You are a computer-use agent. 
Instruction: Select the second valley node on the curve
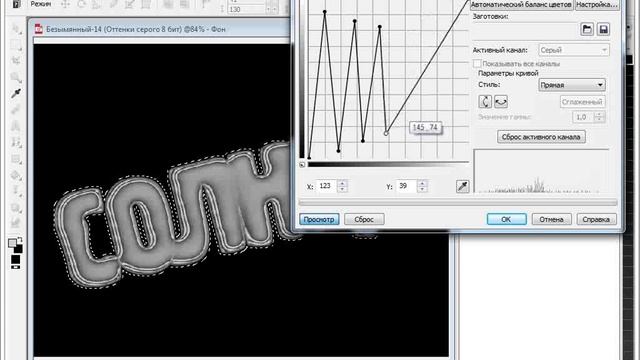tap(363, 141)
